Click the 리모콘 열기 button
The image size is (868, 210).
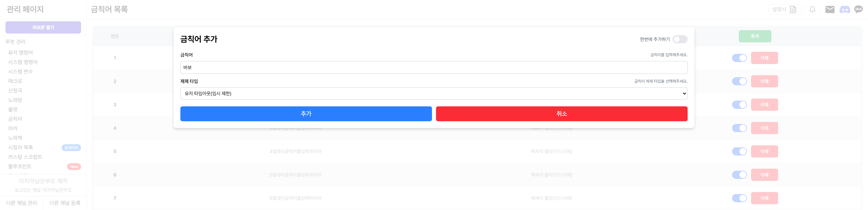click(x=43, y=27)
